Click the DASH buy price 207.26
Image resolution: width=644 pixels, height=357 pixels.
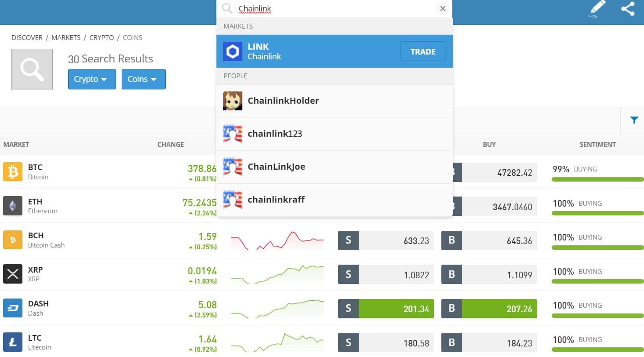pos(499,309)
